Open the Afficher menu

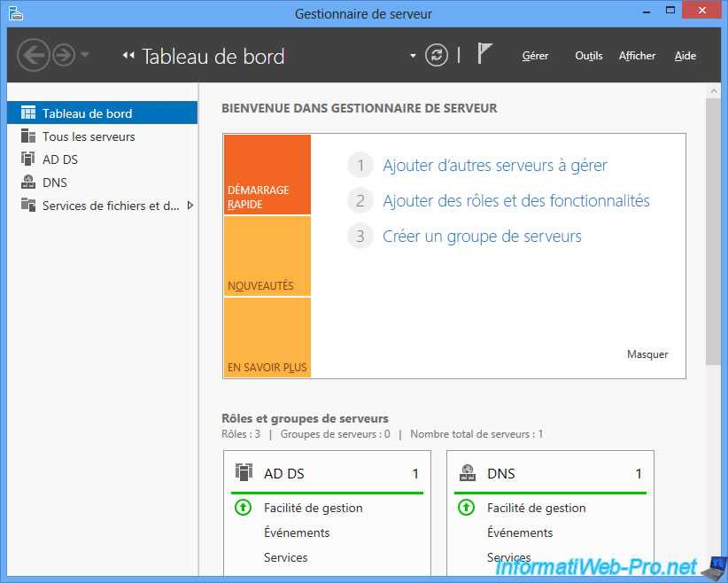click(637, 56)
